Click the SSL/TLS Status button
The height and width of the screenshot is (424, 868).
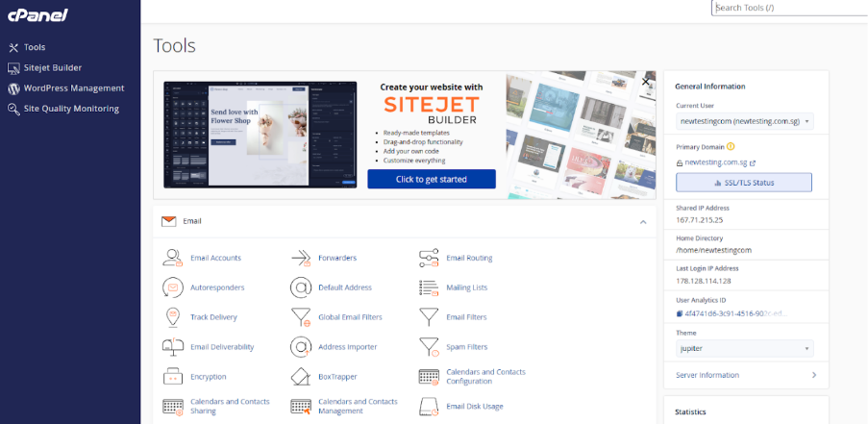(744, 183)
